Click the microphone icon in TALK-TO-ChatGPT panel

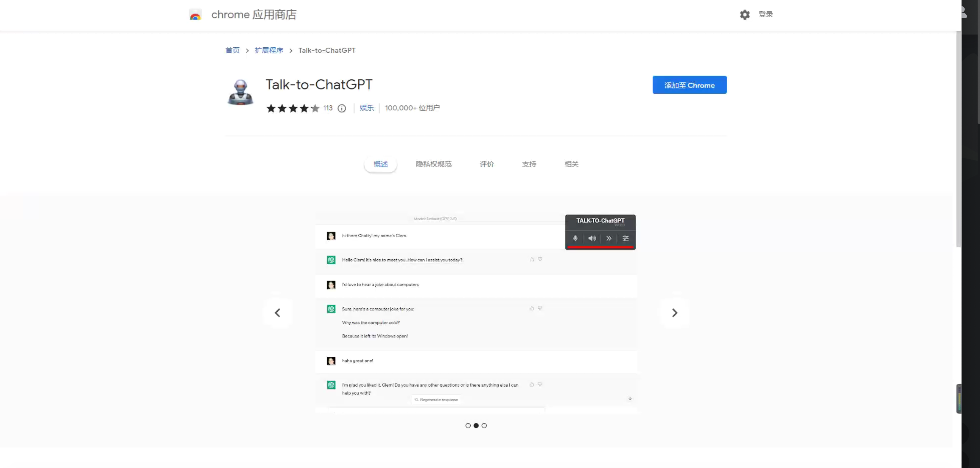click(x=575, y=238)
